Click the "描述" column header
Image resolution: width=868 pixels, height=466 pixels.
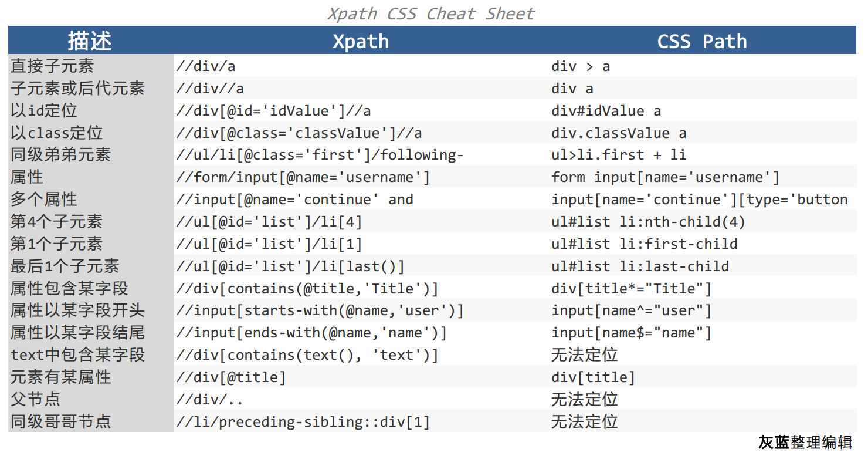(x=90, y=41)
